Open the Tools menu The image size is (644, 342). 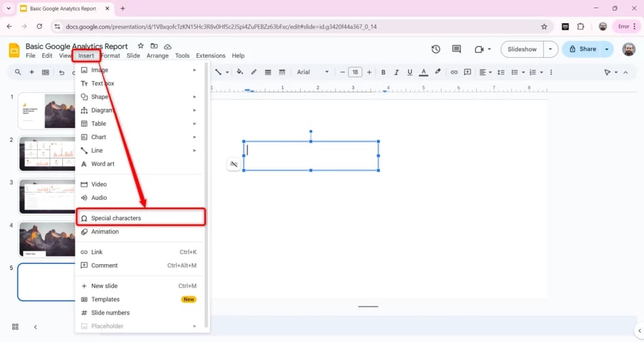(182, 56)
